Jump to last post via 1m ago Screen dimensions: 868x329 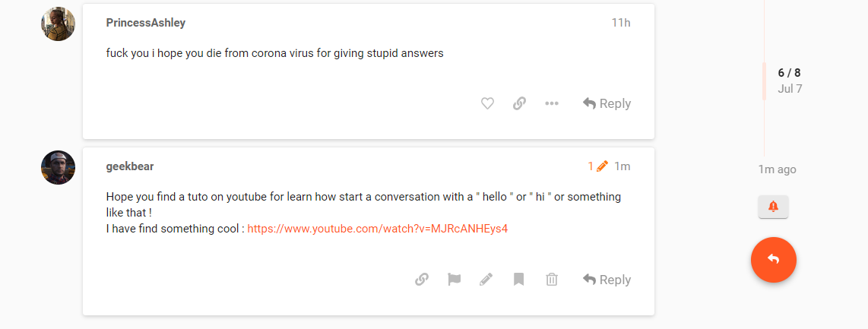coord(778,169)
